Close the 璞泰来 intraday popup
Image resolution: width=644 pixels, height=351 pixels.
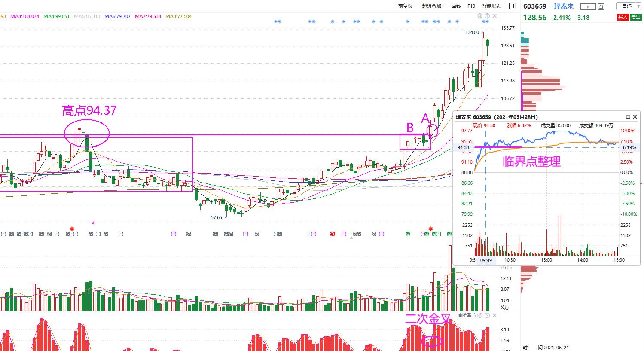635,117
